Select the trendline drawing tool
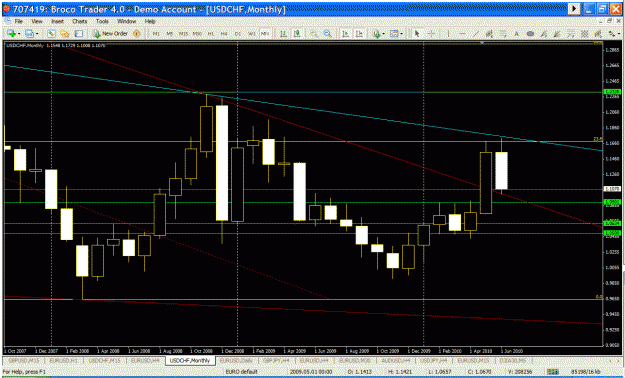This screenshot has width=625, height=378. pyautogui.click(x=476, y=34)
